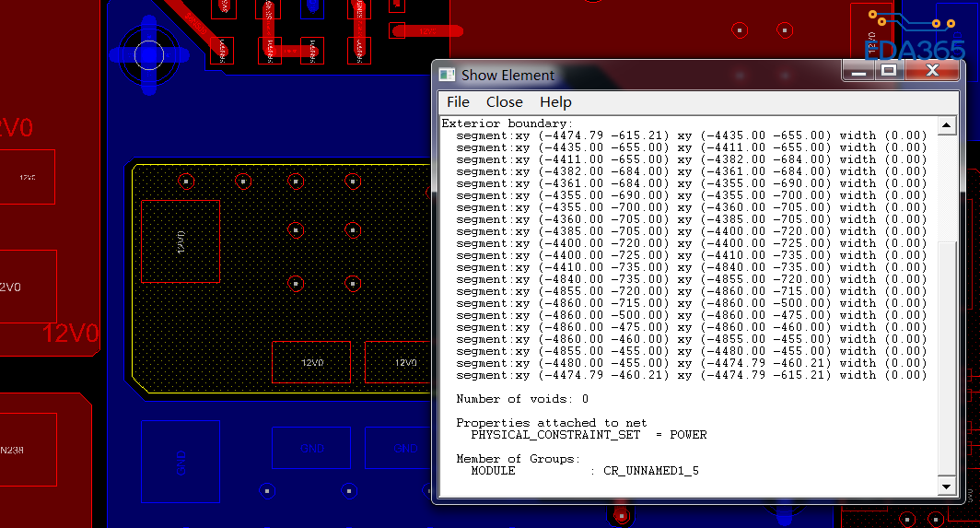This screenshot has width=980, height=528.
Task: Click the large red 12V0 net label
Action: [x=71, y=334]
